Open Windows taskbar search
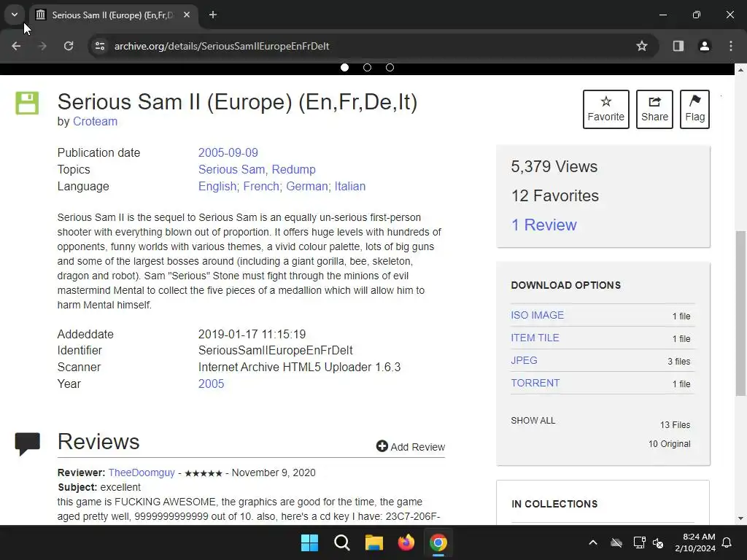Screen dimensions: 747x560 click(342, 542)
